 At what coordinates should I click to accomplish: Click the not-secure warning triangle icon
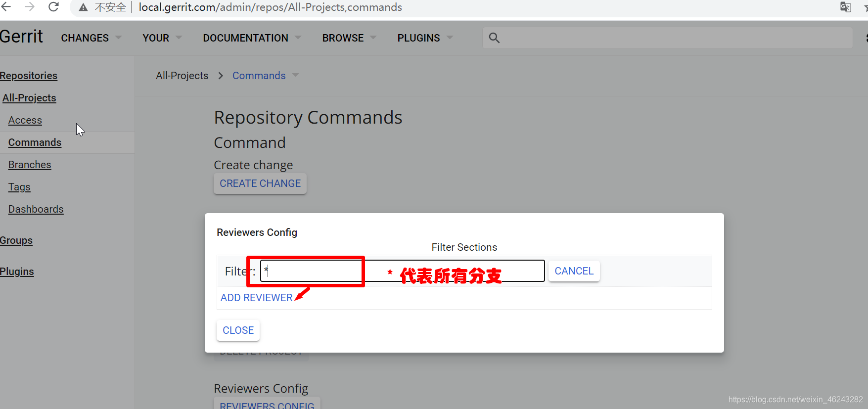pyautogui.click(x=83, y=7)
